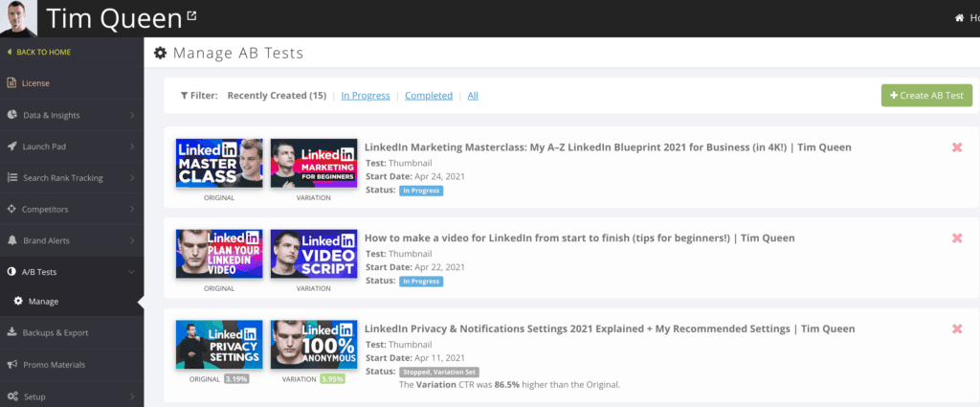Click the Backups & Export download icon
Image resolution: width=980 pixels, height=407 pixels.
click(11, 333)
